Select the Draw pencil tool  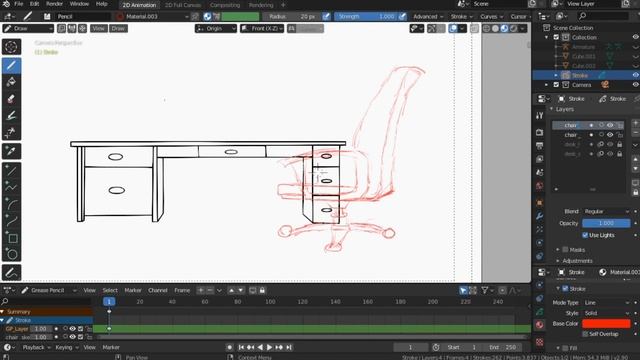pos(11,65)
